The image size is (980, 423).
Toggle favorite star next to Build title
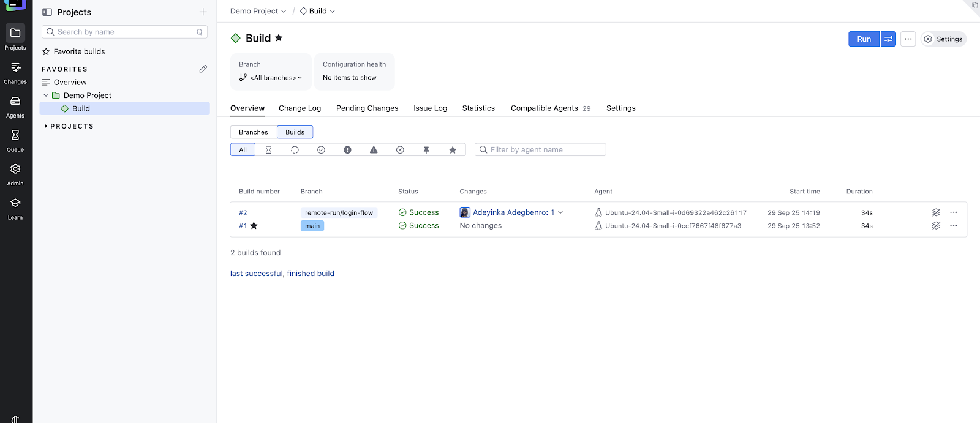279,38
